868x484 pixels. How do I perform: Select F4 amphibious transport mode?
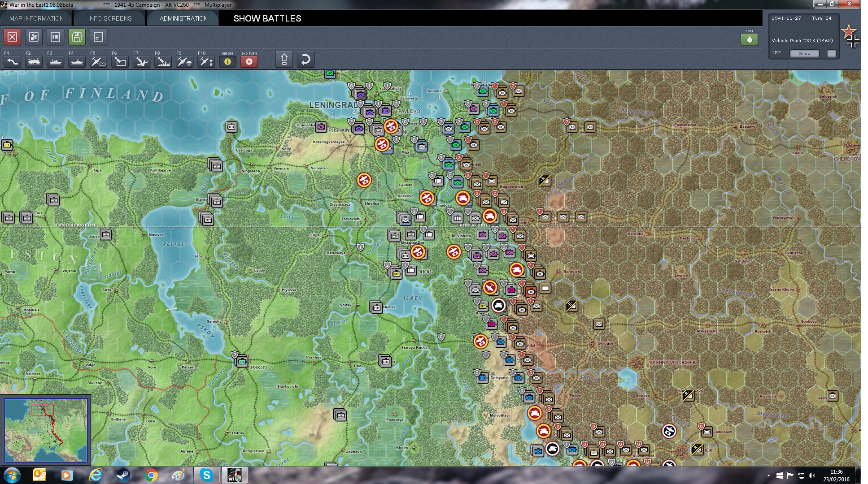(77, 61)
